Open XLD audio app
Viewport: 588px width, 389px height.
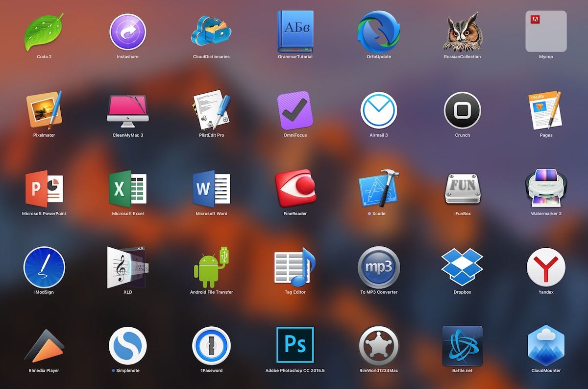tap(127, 267)
